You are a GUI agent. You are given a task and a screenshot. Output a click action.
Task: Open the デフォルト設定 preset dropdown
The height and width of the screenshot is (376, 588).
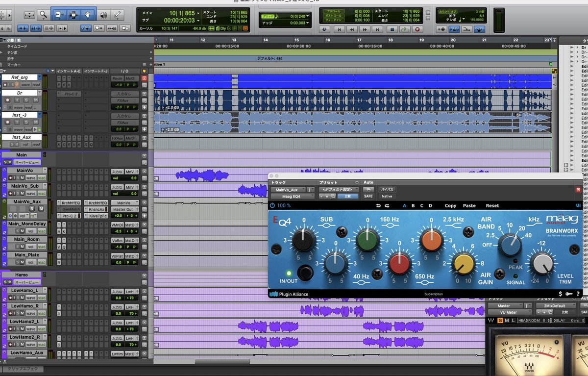coord(339,189)
